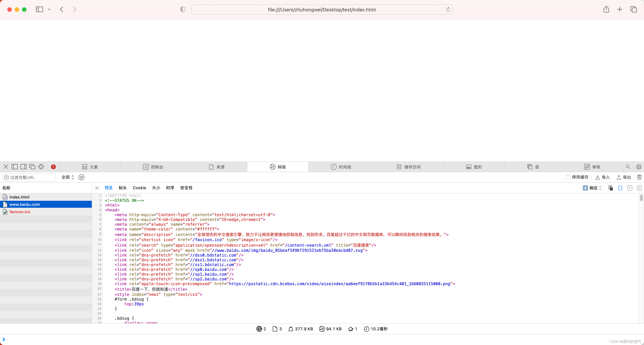
Task: Dock Web Inspector to the right side
Action: click(23, 167)
